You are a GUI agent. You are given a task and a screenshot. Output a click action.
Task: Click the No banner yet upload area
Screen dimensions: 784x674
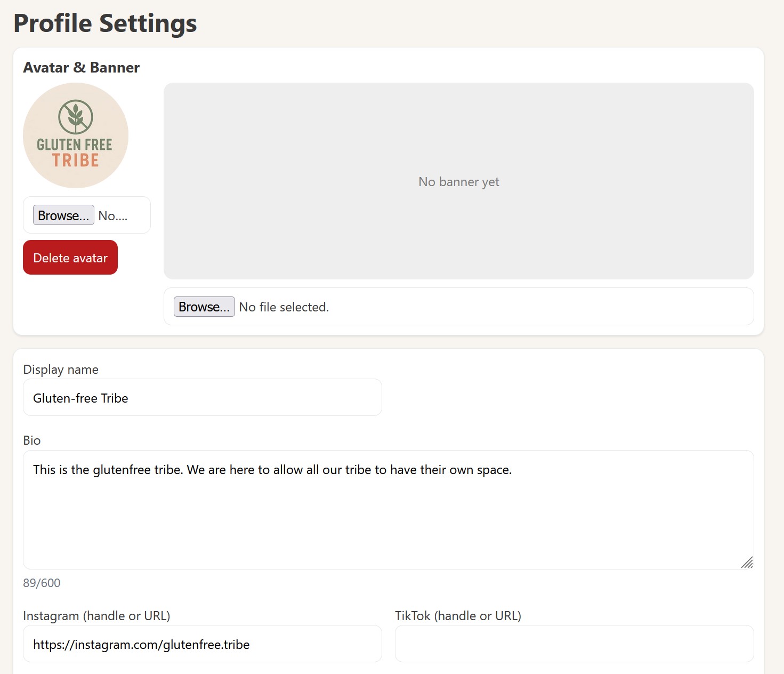tap(458, 181)
